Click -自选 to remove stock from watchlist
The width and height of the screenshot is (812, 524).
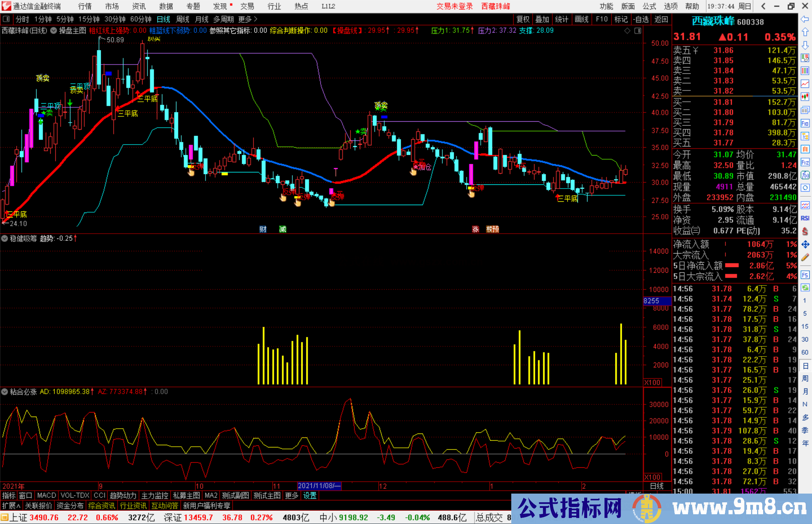(x=641, y=19)
